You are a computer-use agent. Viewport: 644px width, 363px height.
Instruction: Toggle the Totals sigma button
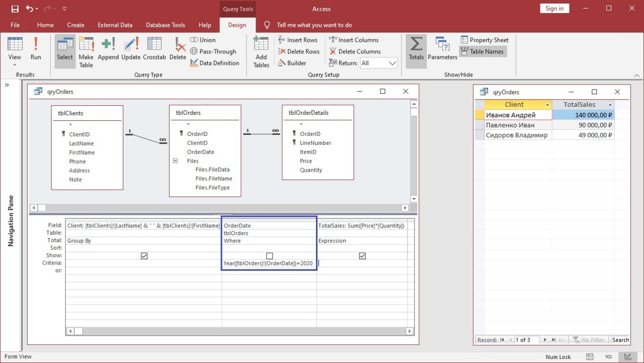[416, 49]
